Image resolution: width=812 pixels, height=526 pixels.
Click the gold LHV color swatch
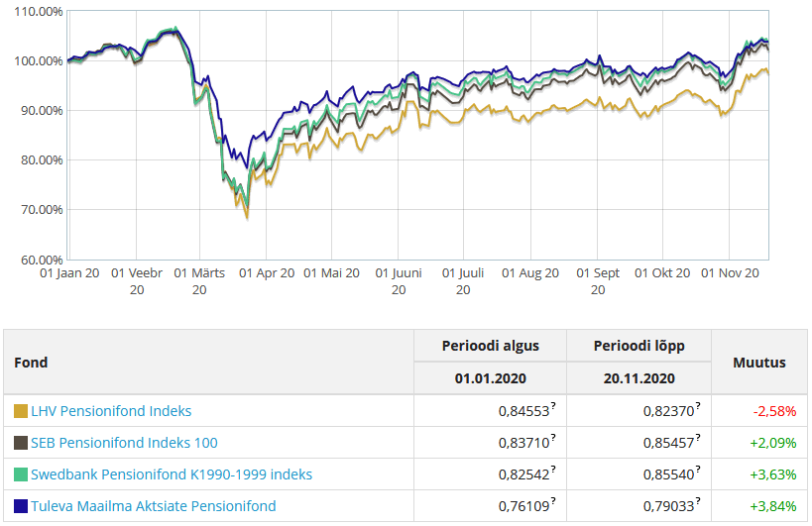[21, 411]
